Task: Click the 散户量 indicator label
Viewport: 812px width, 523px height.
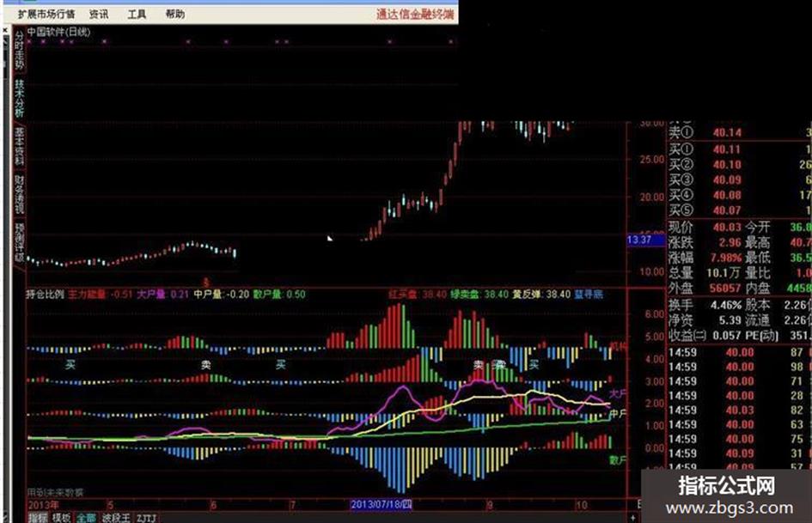Action: point(267,295)
